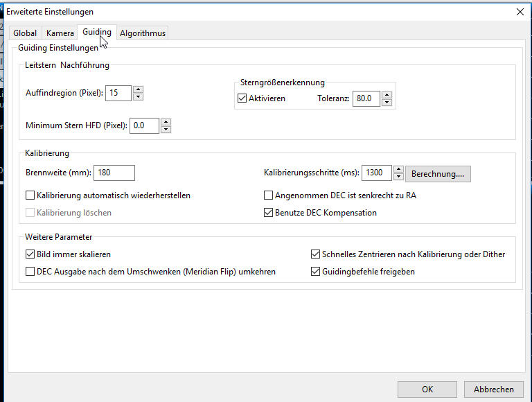Toggle Bild immer skalieren checkbox
The height and width of the screenshot is (402, 532).
pos(30,254)
